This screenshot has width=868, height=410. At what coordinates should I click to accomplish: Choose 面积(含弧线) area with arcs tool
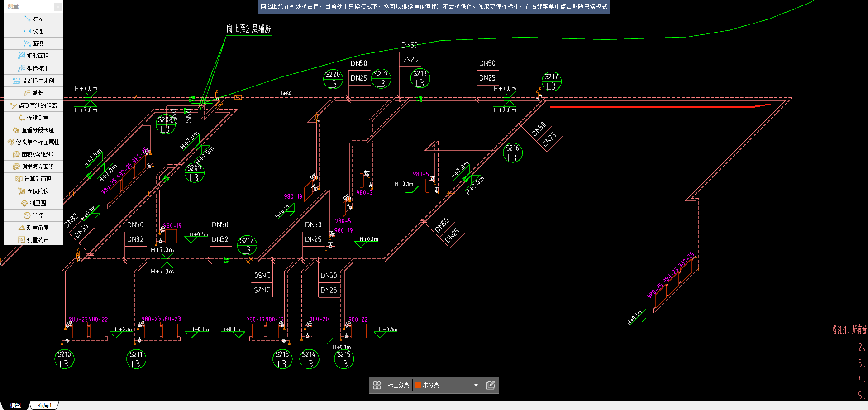pos(33,154)
